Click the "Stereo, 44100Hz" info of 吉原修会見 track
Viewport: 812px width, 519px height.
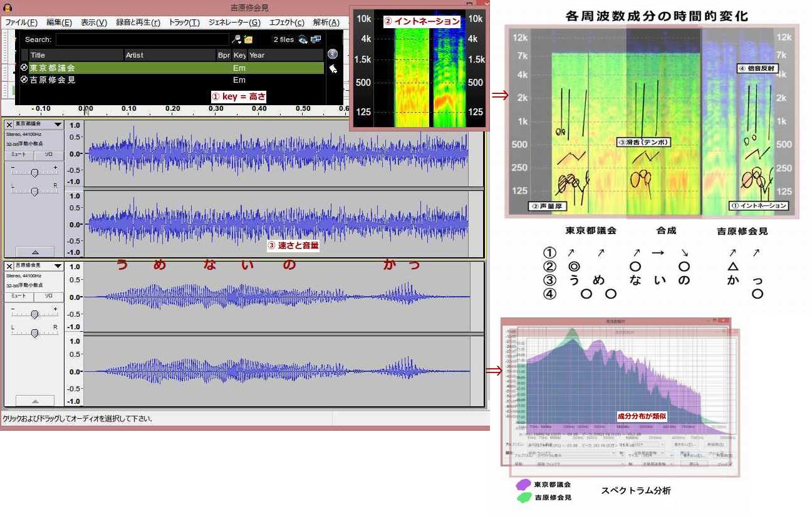(x=23, y=275)
